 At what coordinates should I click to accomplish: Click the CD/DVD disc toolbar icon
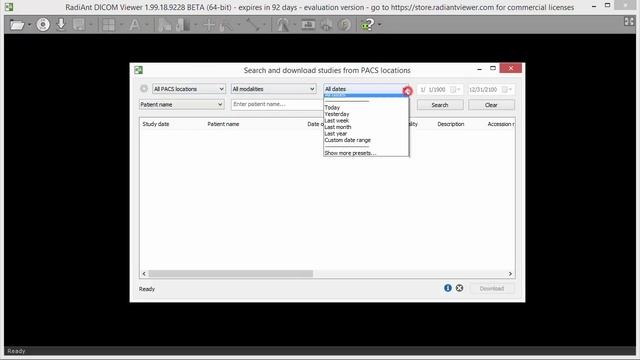(43, 25)
